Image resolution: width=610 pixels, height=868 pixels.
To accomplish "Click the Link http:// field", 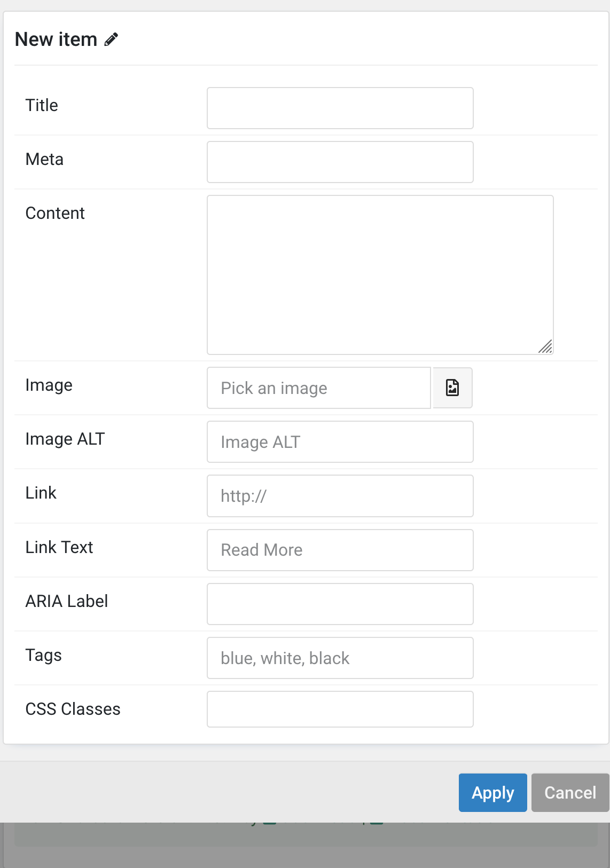I will pyautogui.click(x=340, y=496).
